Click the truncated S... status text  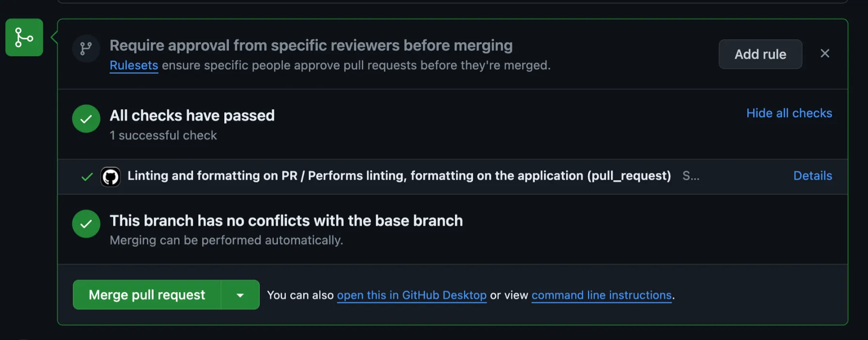pyautogui.click(x=691, y=176)
